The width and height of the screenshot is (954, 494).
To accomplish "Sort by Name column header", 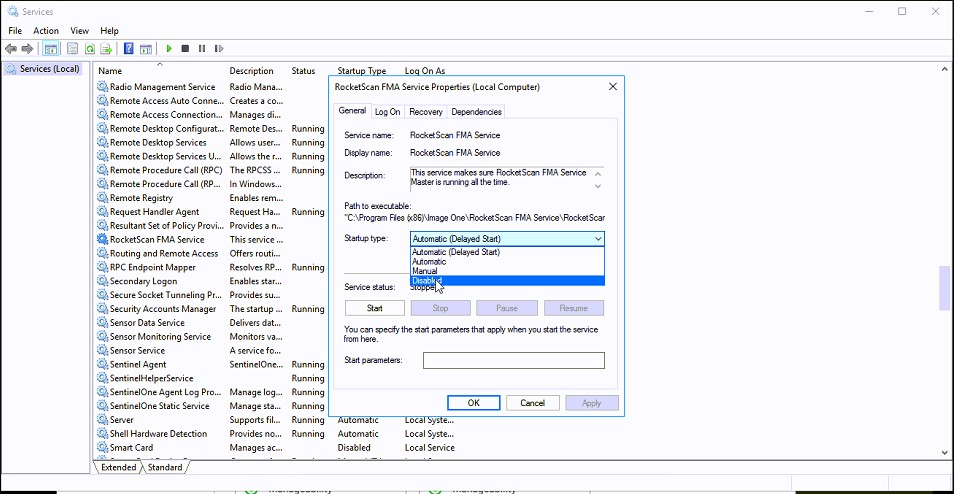I will tap(110, 71).
